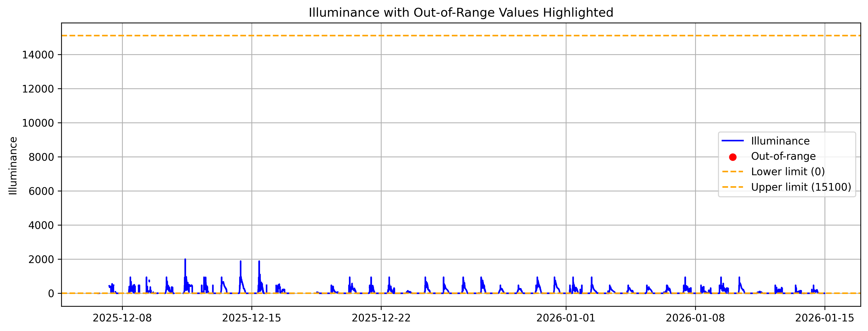Click the 10000 y-axis tick label
The image size is (868, 331).
click(x=38, y=123)
